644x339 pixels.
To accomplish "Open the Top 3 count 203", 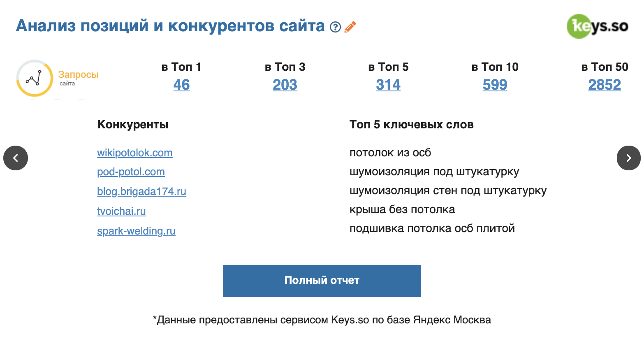I will pyautogui.click(x=285, y=85).
